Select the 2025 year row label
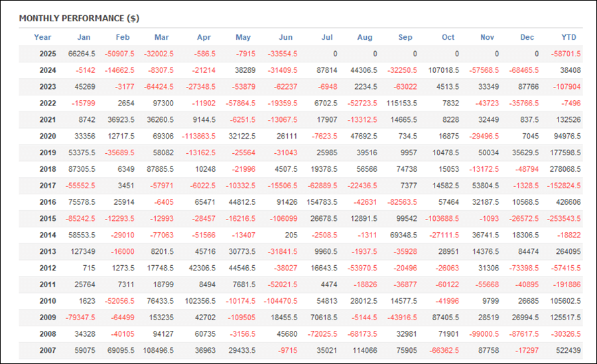Viewport: 597px width, 364px height. pos(48,54)
